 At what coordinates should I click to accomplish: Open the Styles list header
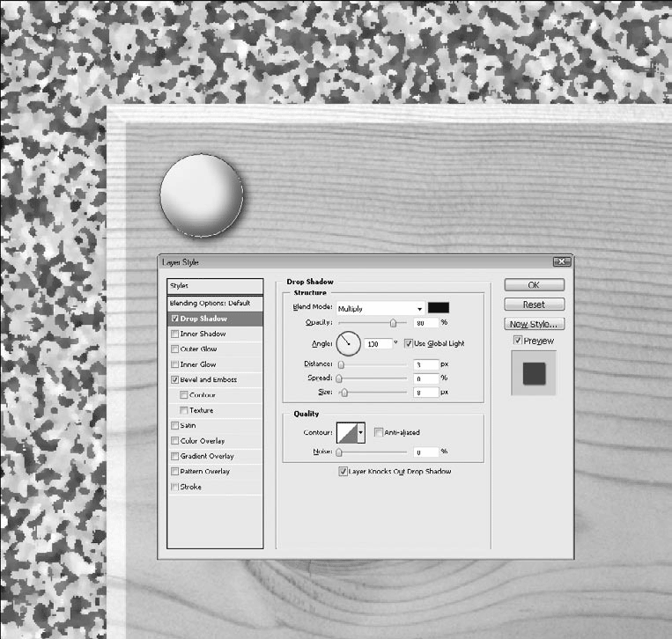(215, 286)
